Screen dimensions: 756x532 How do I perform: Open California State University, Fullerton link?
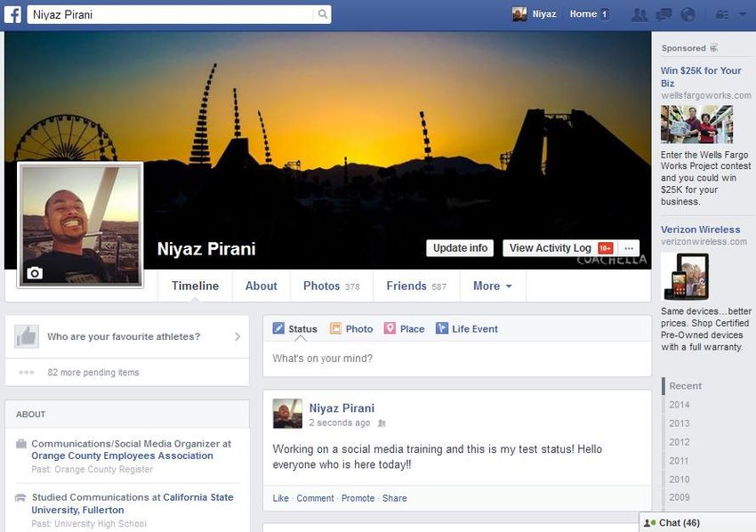pos(133,504)
